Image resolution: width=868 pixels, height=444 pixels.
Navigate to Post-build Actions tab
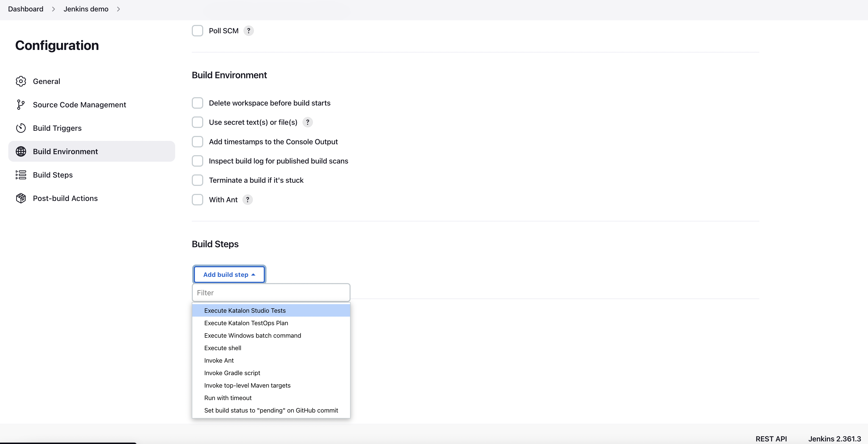[x=65, y=198]
